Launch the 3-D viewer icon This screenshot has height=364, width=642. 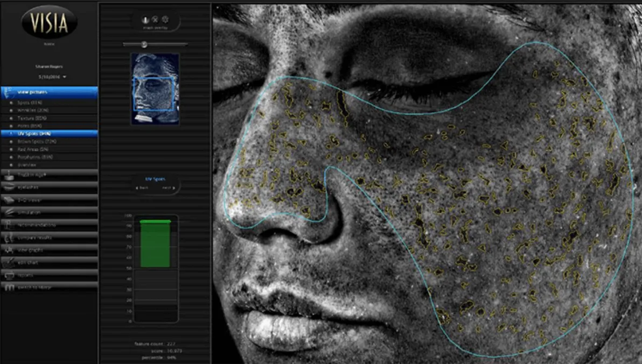9,200
